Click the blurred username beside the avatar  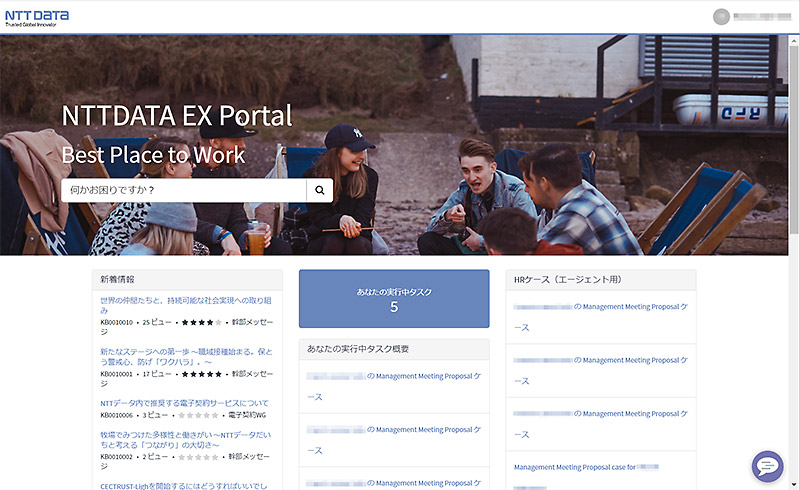(x=762, y=17)
